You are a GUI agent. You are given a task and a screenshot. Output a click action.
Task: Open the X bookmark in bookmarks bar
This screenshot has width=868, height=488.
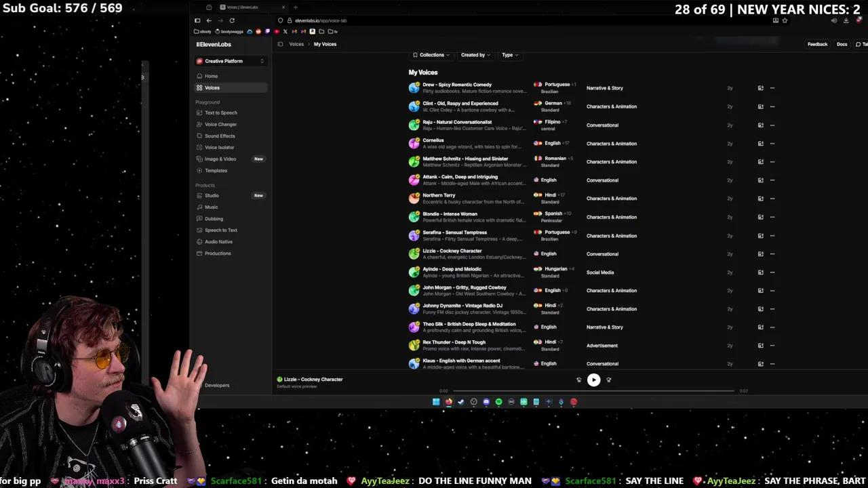pos(285,31)
